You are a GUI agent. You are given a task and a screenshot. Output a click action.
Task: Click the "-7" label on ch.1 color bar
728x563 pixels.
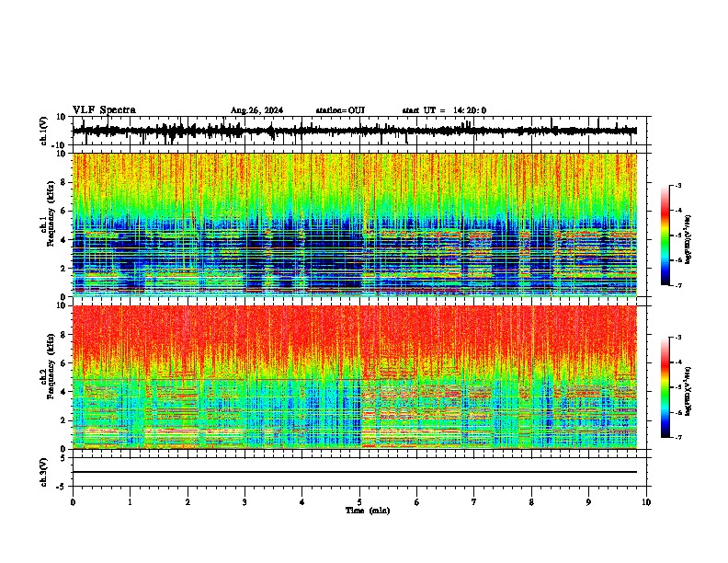[x=678, y=285]
